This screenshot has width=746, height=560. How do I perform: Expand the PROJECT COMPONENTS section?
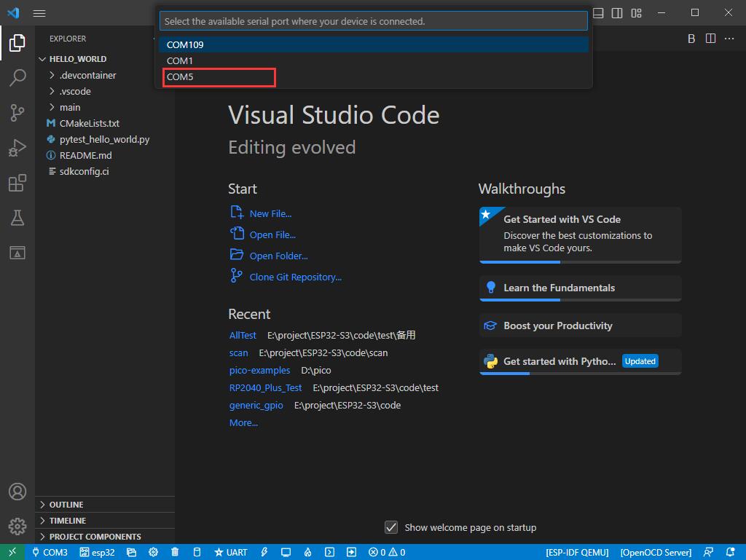[x=95, y=537]
